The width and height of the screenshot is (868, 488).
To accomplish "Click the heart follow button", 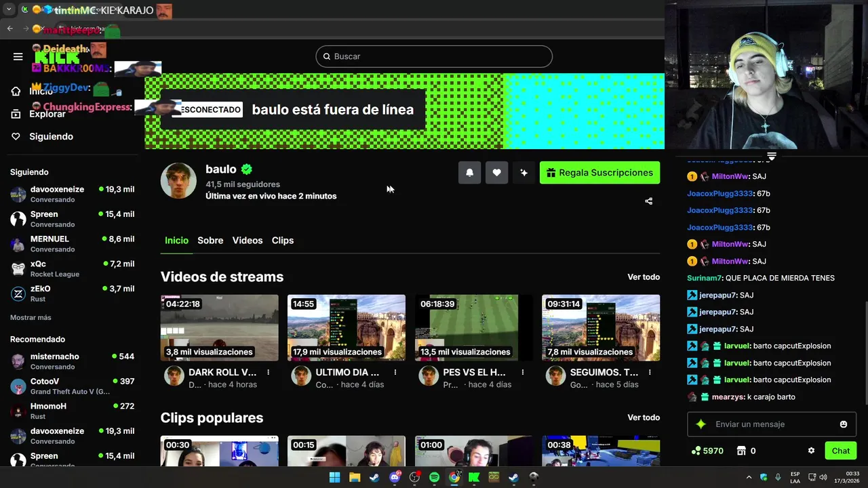I will pyautogui.click(x=496, y=173).
